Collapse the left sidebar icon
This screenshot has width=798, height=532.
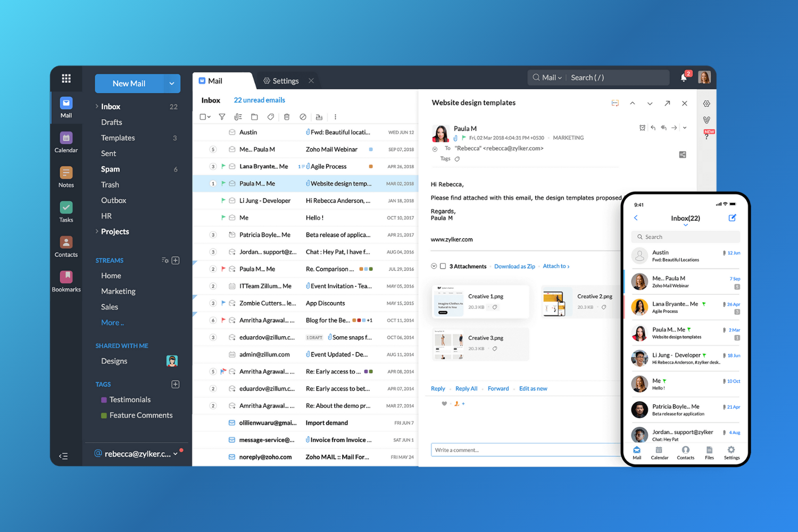click(x=63, y=456)
